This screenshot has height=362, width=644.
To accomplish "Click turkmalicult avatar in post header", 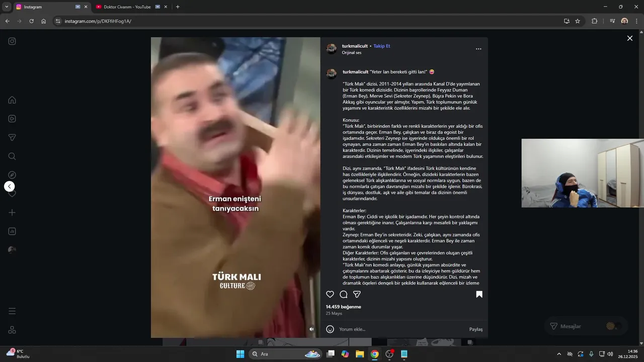I will [332, 49].
